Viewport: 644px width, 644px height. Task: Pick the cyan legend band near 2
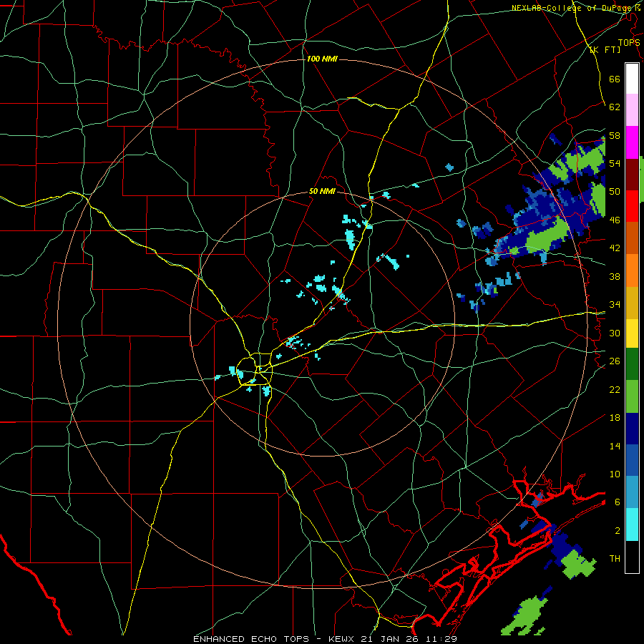pos(632,525)
